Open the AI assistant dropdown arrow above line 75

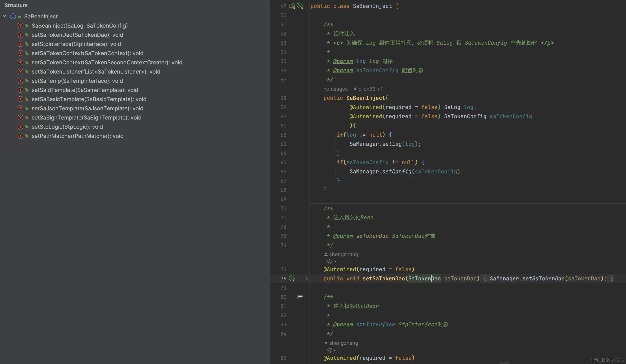pos(335,261)
